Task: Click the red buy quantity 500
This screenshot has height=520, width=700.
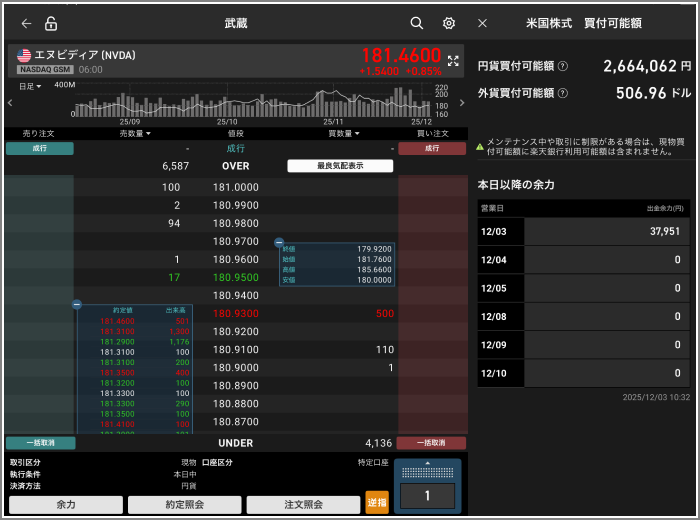Action: 385,313
